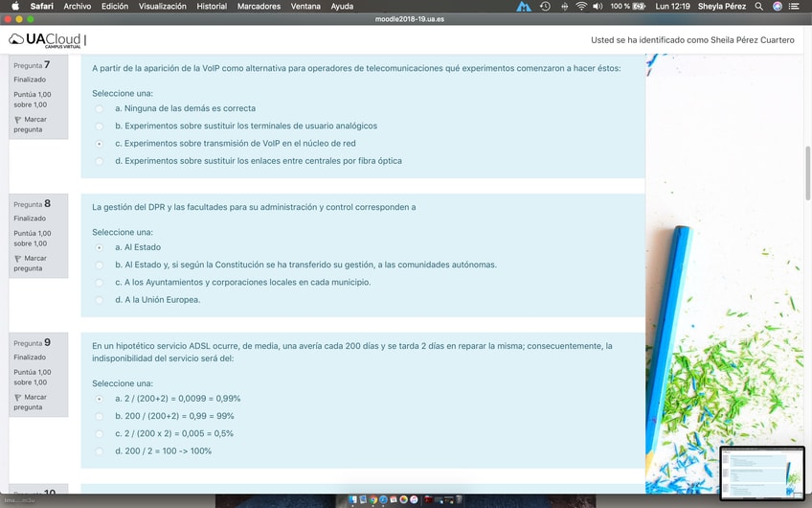This screenshot has height=508, width=812.
Task: Open Calendar from the Dock
Action: [394, 499]
